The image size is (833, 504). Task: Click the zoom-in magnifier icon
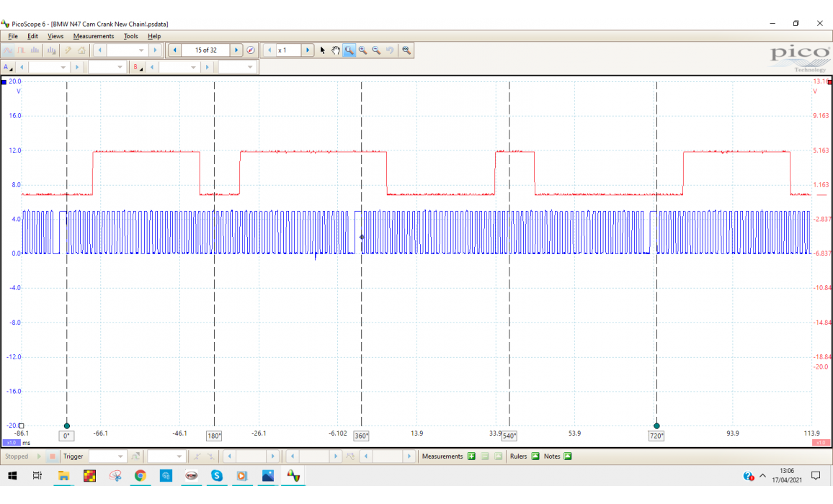362,50
